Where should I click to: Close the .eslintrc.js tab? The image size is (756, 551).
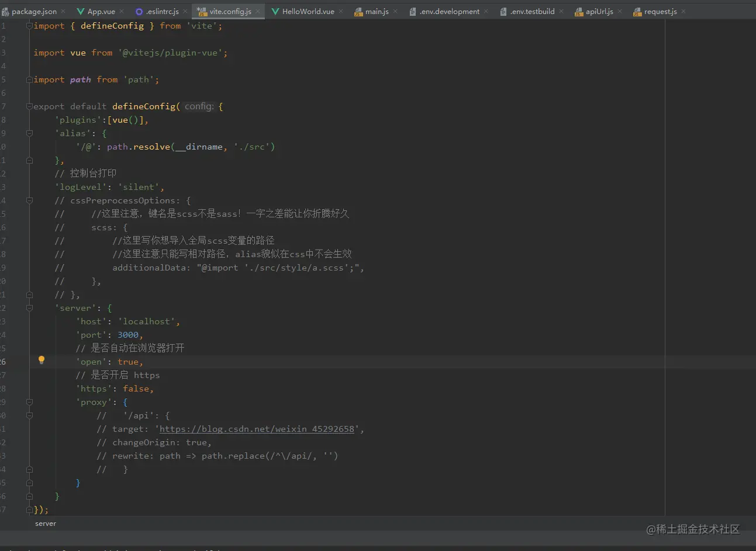point(185,11)
